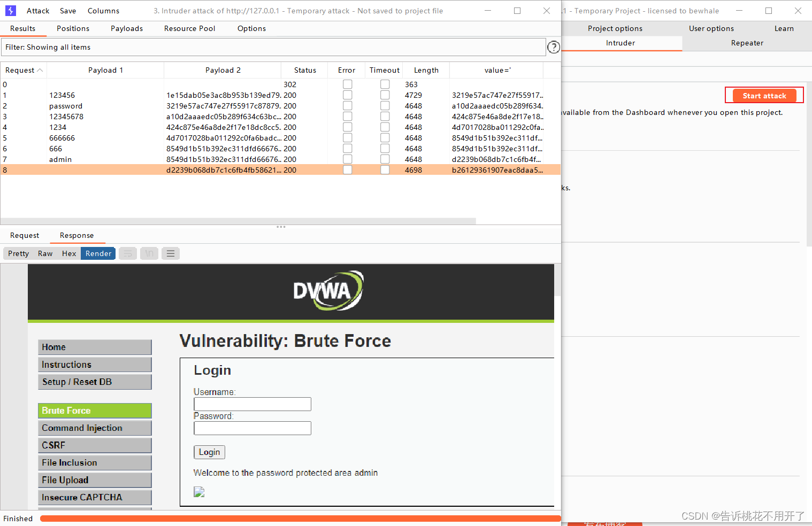
Task: Switch response view to Hex
Action: 69,253
